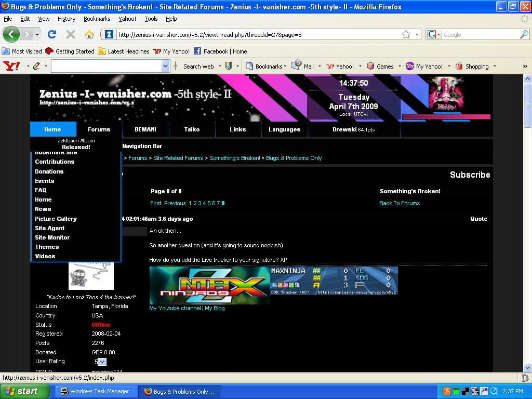Open Firefox's Home page button
Image resolution: width=532 pixels, height=399 pixels.
click(x=89, y=34)
